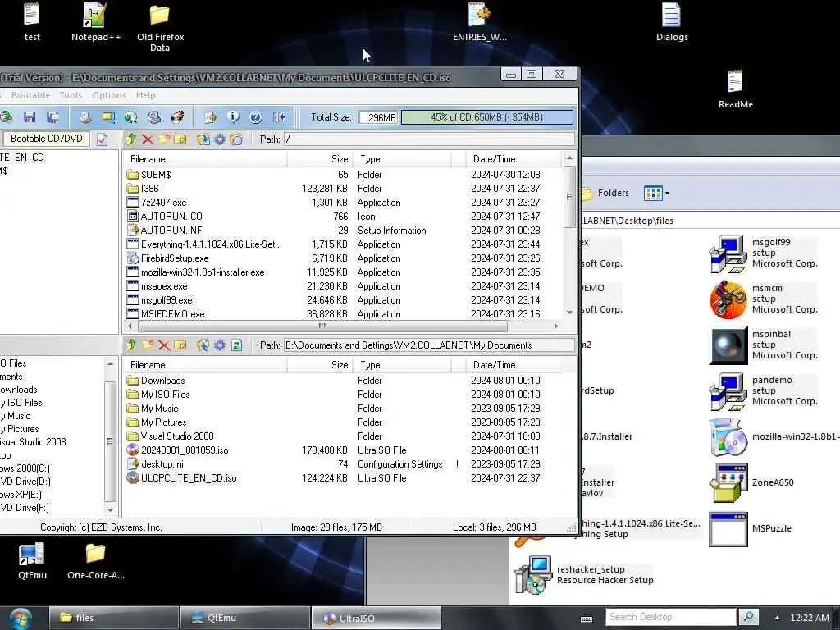Switch to the QtEmu taskbar button

[x=244, y=618]
